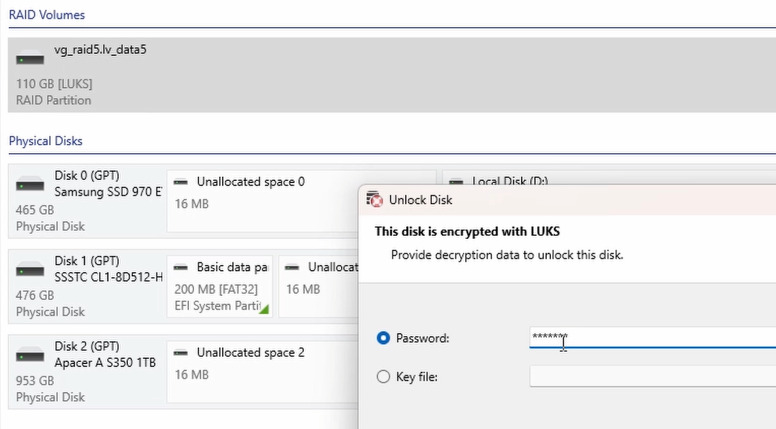Click the Key file path input field

point(653,376)
